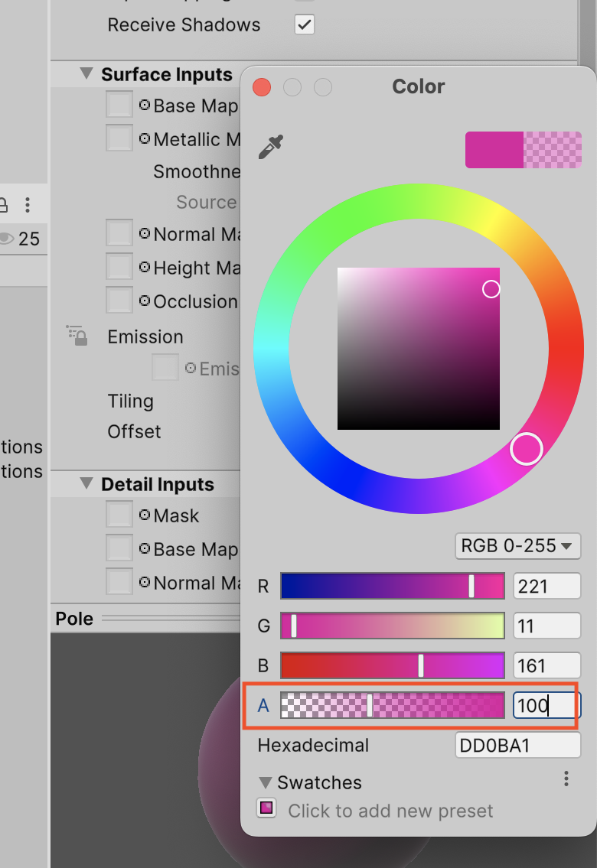Click the Height Map texture picker icon
This screenshot has height=868, width=597.
[144, 268]
